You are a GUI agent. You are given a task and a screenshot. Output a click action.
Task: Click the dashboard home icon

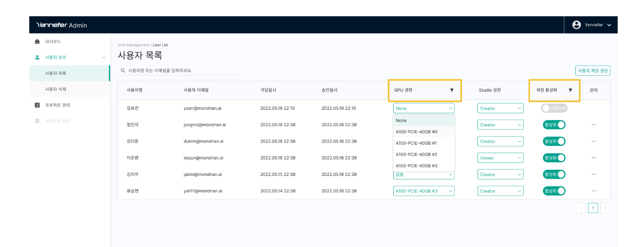[x=37, y=42]
